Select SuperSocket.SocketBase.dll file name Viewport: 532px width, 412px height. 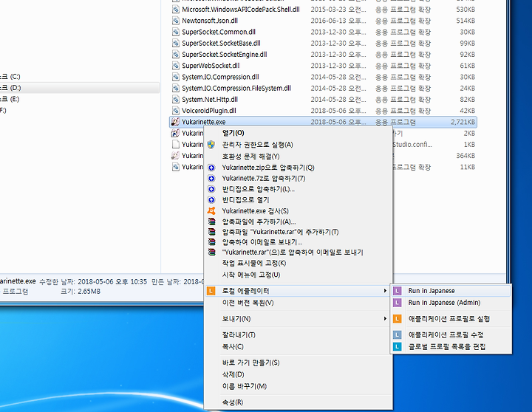pyautogui.click(x=221, y=43)
